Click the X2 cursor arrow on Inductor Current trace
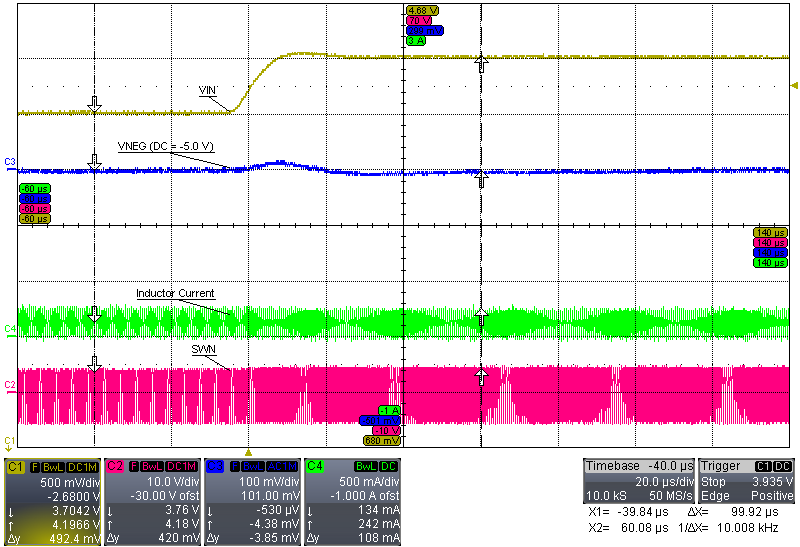The height and width of the screenshot is (547, 800). [x=481, y=316]
